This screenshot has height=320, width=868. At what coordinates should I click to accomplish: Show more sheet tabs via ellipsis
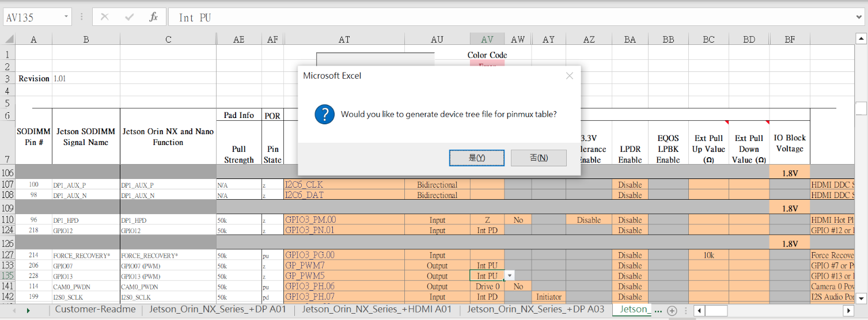[x=658, y=311]
